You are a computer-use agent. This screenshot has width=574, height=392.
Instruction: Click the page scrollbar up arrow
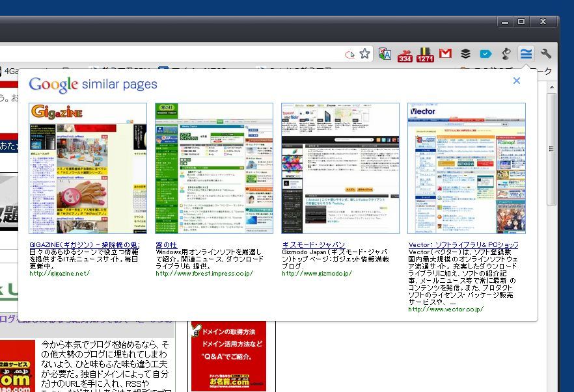coord(552,87)
